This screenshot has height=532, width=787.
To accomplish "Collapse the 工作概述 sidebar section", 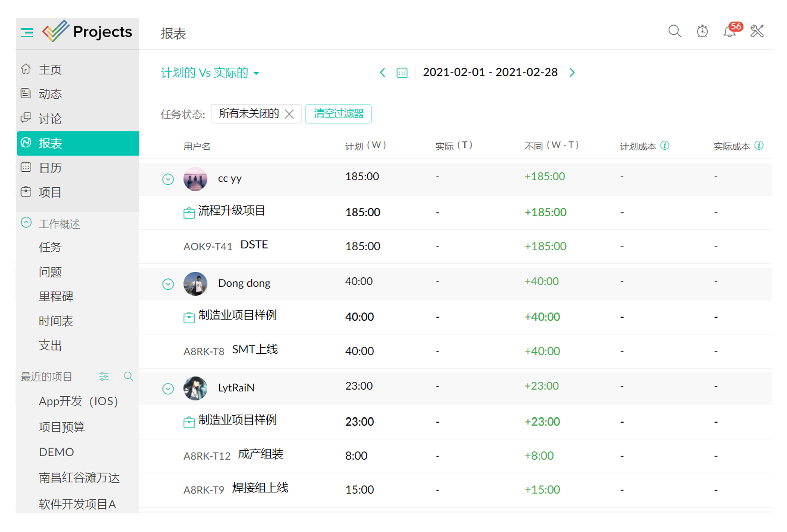I will [26, 223].
